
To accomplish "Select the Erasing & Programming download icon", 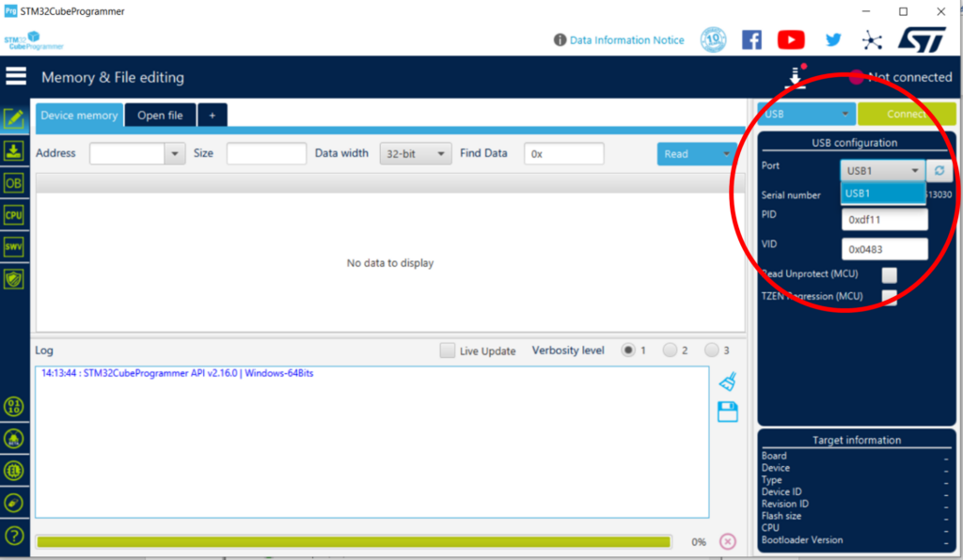I will 14,151.
